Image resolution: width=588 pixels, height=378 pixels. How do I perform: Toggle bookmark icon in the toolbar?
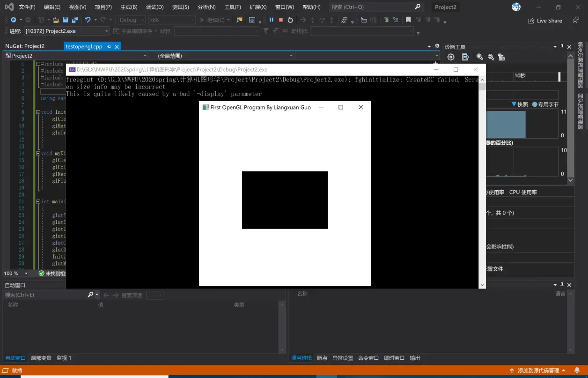click(408, 20)
